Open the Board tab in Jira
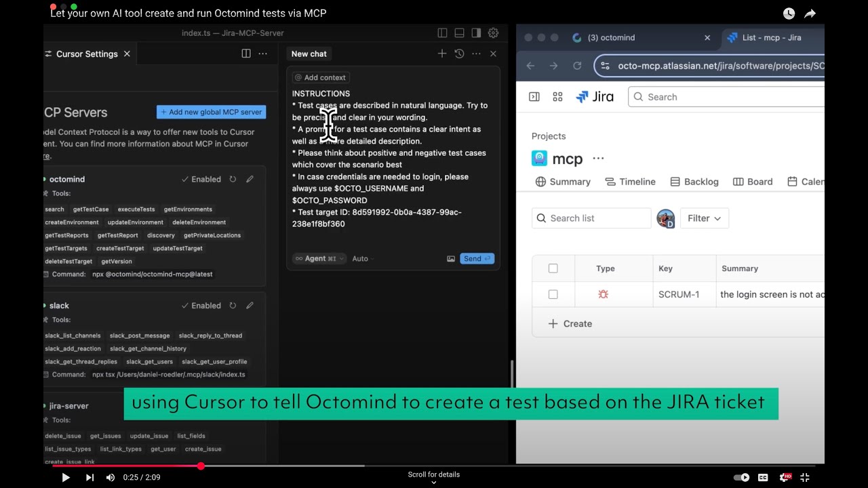The height and width of the screenshot is (488, 868). [x=753, y=182]
